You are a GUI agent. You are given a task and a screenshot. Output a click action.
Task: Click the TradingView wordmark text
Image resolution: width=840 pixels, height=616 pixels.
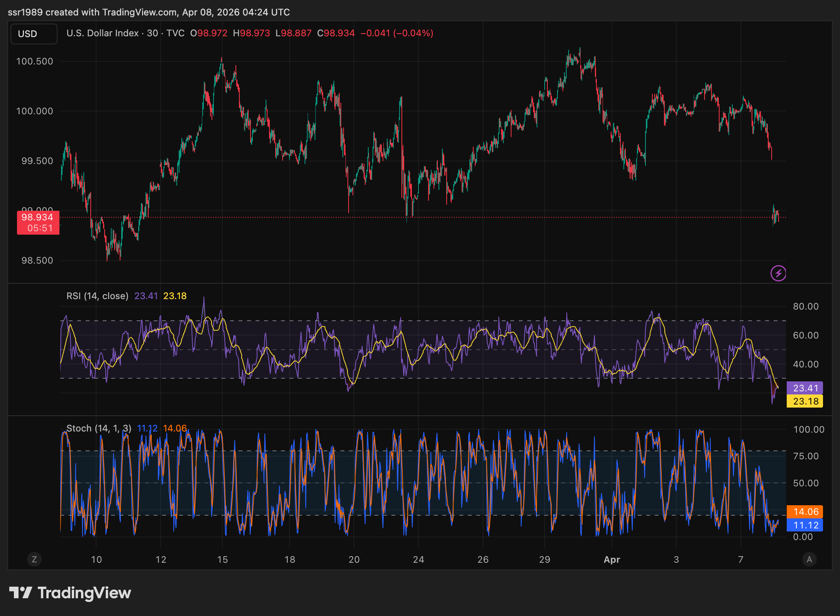point(84,593)
